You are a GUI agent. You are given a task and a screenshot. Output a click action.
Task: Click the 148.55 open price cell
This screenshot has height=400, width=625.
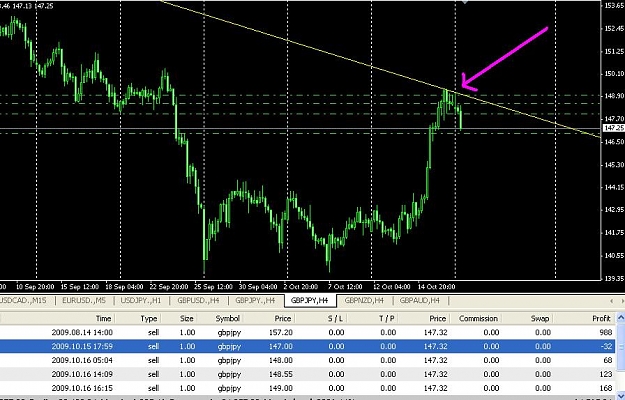coord(282,374)
